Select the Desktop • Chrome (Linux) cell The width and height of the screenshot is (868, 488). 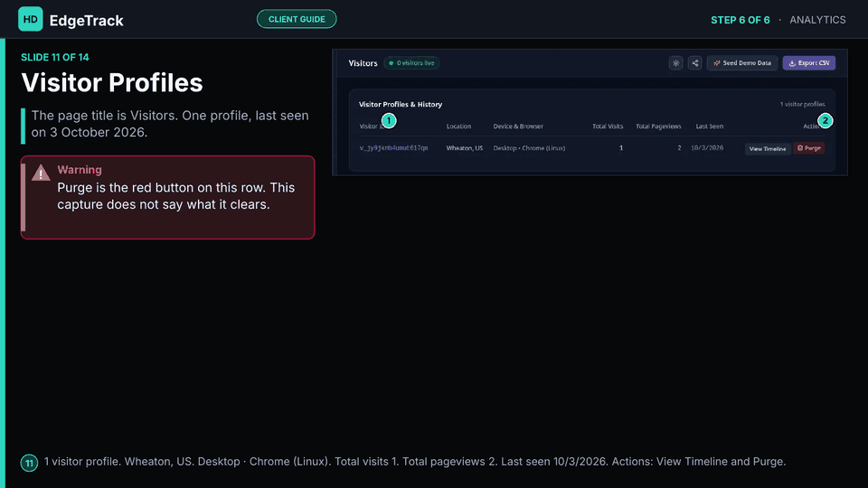tap(529, 148)
